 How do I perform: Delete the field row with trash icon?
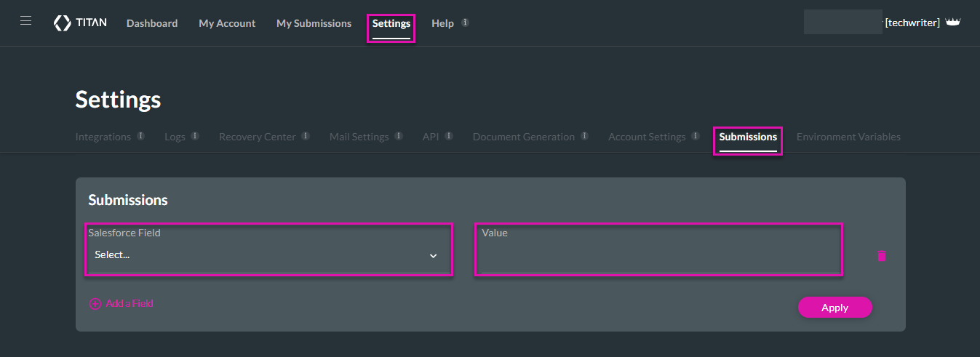coord(881,256)
